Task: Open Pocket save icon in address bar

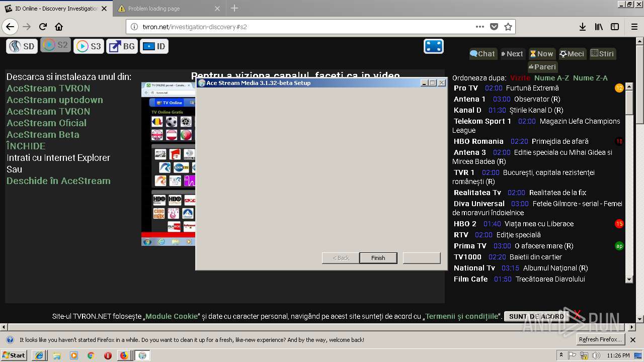Action: [x=494, y=27]
